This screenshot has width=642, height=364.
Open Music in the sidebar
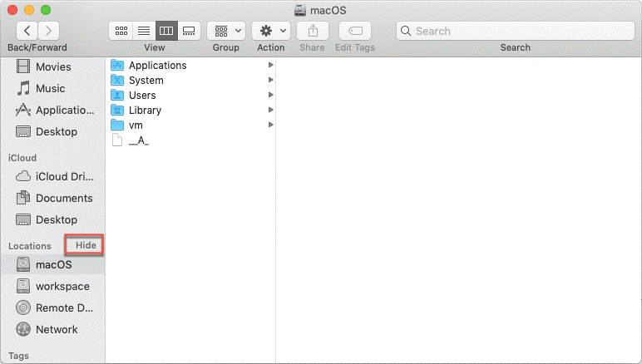53,88
